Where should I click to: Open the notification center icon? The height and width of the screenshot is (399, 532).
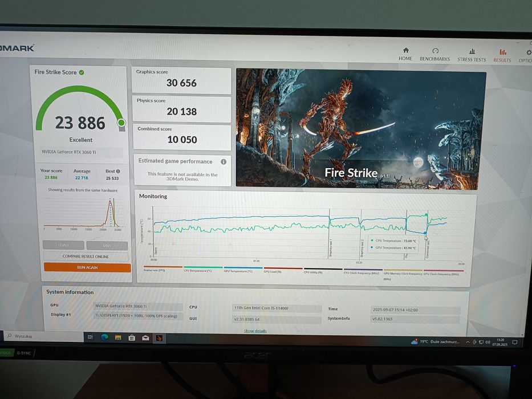point(515,343)
